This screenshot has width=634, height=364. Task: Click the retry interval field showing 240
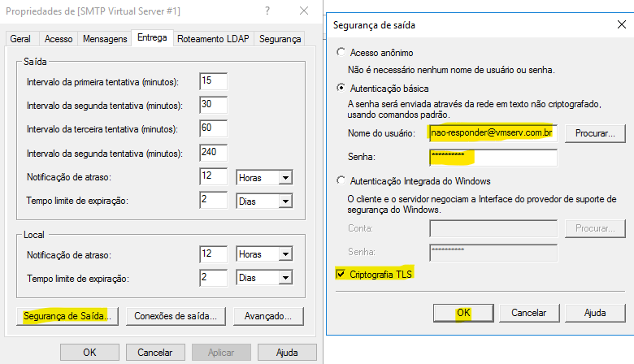click(214, 152)
